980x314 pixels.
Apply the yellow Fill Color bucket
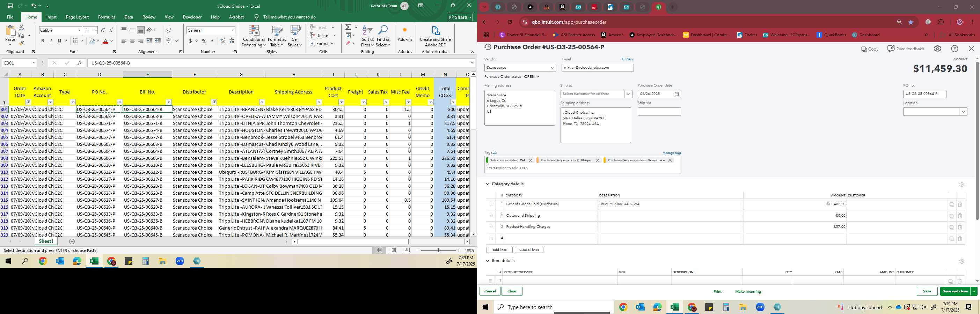point(92,41)
